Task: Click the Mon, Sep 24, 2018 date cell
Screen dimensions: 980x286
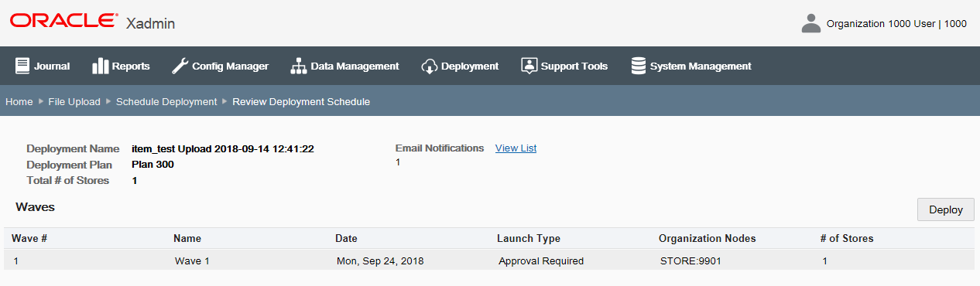Action: point(380,260)
